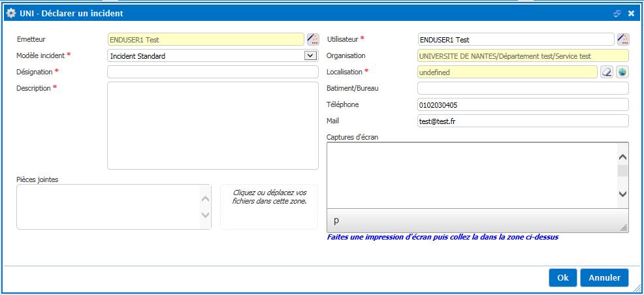Expand the Modèle incident dropdown

310,55
